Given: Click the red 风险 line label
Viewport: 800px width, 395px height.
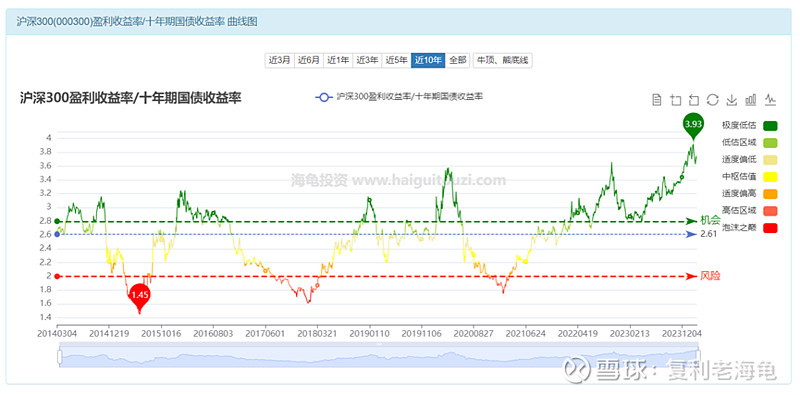Looking at the screenshot, I should [710, 276].
